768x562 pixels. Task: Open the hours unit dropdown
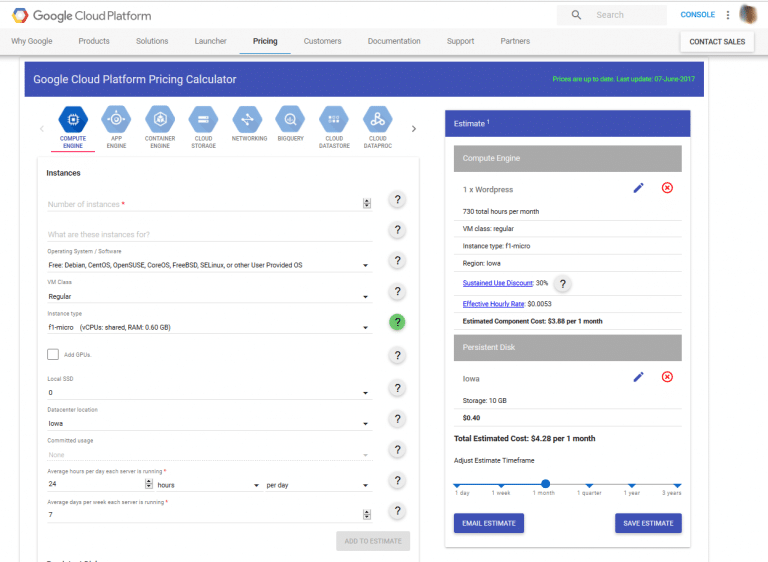click(208, 485)
